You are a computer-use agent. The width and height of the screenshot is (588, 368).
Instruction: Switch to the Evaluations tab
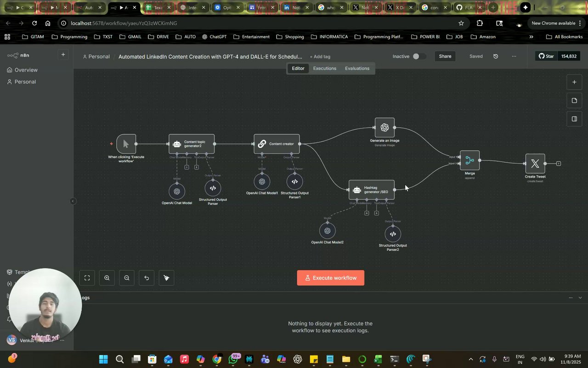point(357,69)
